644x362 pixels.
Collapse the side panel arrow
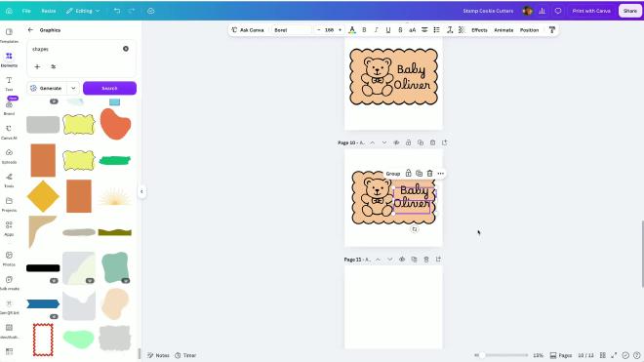pyautogui.click(x=141, y=191)
